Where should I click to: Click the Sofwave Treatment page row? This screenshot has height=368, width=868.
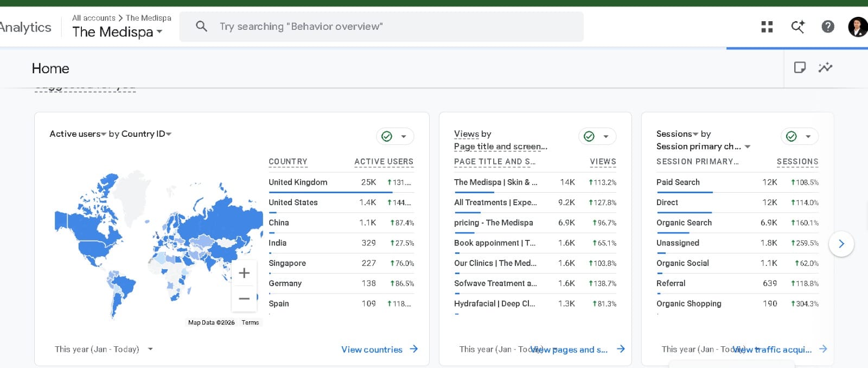pos(535,283)
